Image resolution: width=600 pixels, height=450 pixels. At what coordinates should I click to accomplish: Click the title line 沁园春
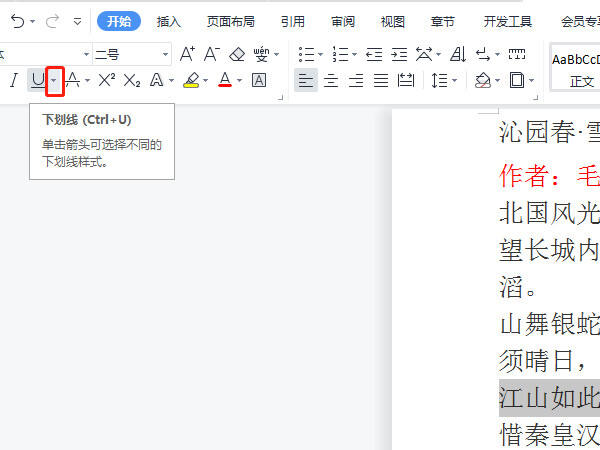(x=549, y=132)
